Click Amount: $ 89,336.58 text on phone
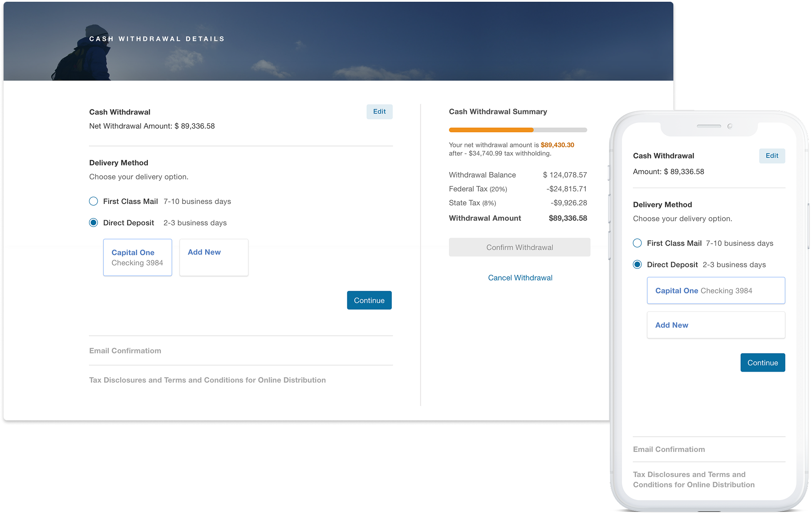This screenshot has width=812, height=526. click(x=668, y=172)
